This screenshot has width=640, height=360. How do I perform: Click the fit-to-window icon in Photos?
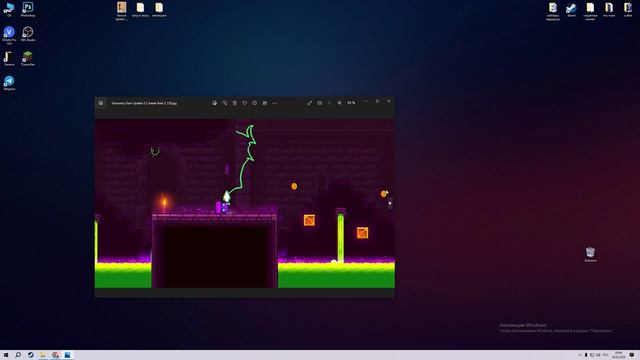[x=320, y=103]
